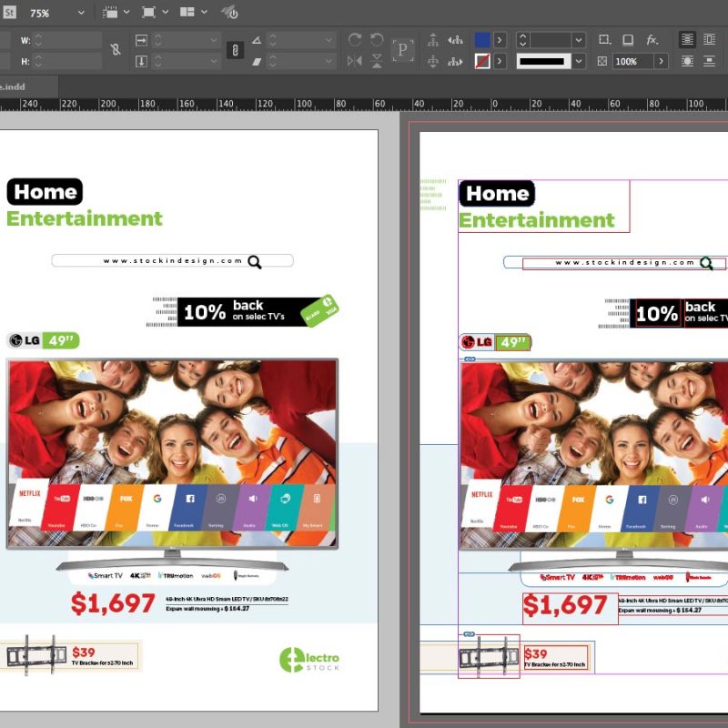Wrap text around the object shape
728x728 pixels.
(687, 61)
